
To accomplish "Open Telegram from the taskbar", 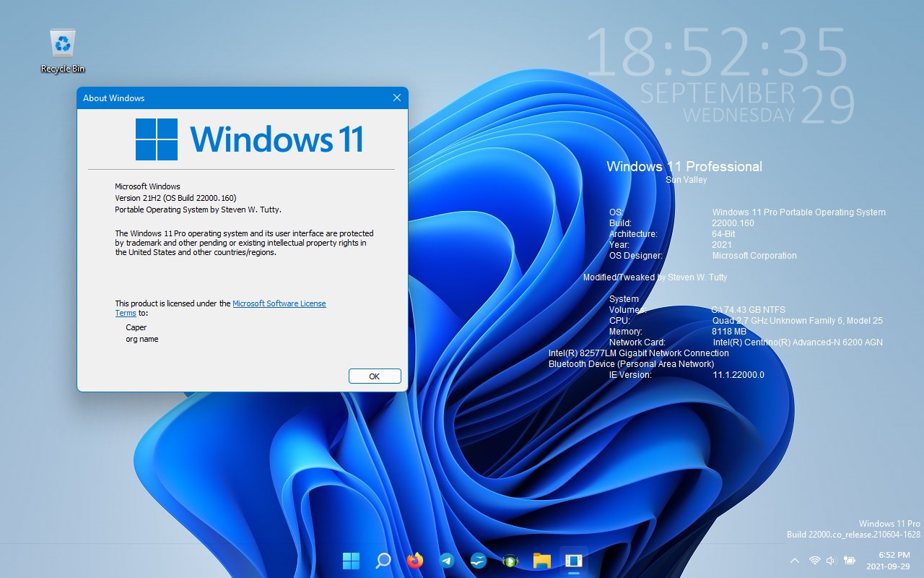I will pyautogui.click(x=447, y=561).
